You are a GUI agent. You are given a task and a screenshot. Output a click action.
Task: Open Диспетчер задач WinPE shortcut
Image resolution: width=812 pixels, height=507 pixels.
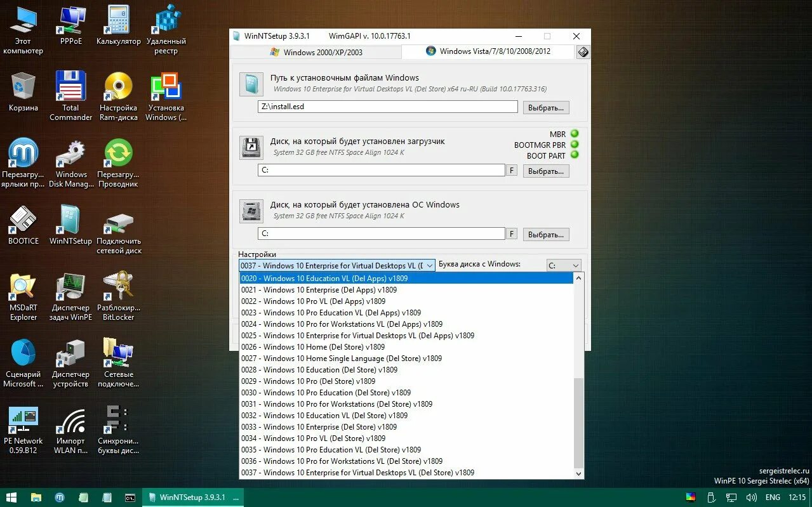click(71, 296)
